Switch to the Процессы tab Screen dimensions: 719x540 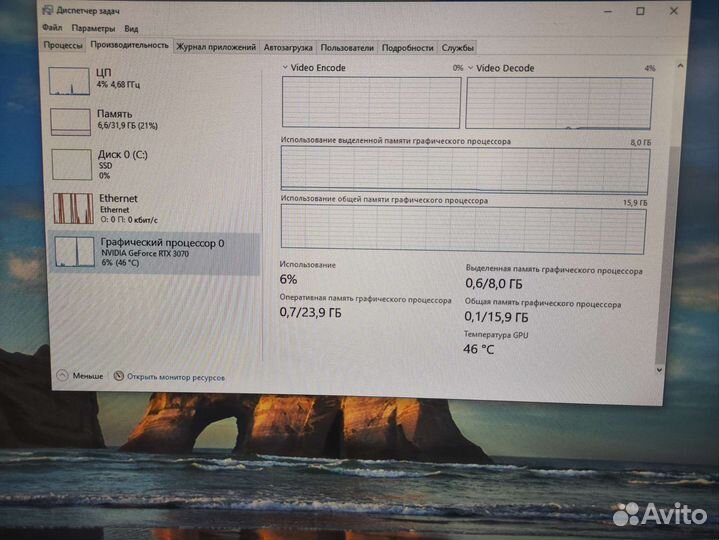[62, 45]
